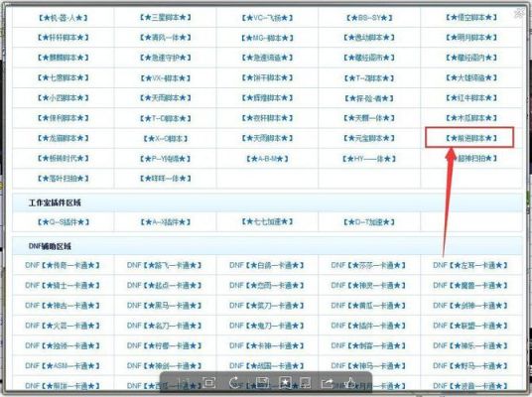The height and width of the screenshot is (397, 532).
Task: Open the 【★清风一体★】 link
Action: tap(165, 38)
